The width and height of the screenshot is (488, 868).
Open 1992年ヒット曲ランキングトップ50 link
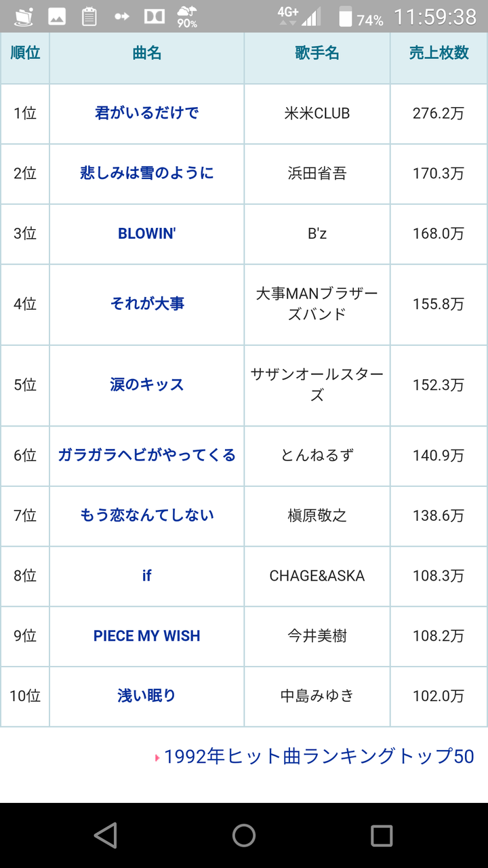(319, 756)
